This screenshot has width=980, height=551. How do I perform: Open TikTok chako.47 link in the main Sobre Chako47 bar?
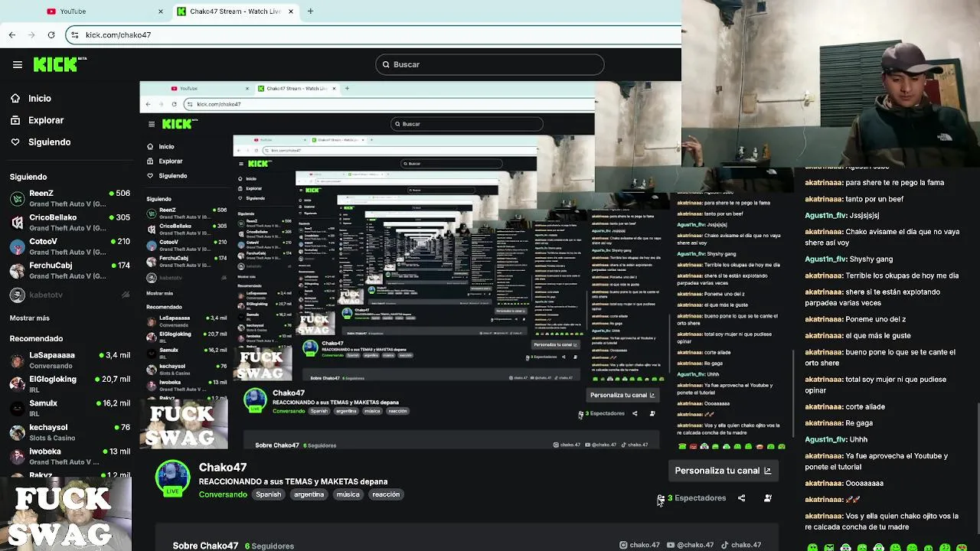click(x=741, y=545)
